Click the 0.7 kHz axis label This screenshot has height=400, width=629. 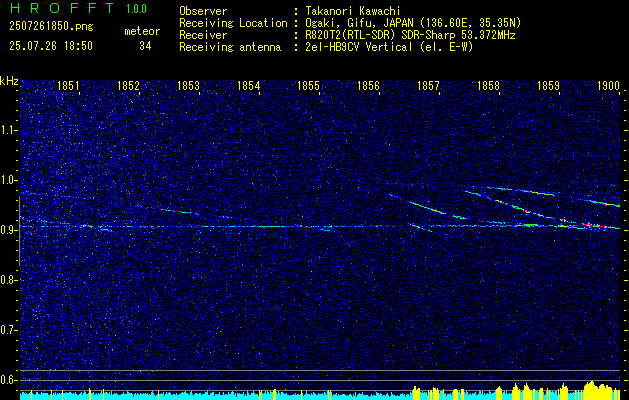(x=7, y=330)
